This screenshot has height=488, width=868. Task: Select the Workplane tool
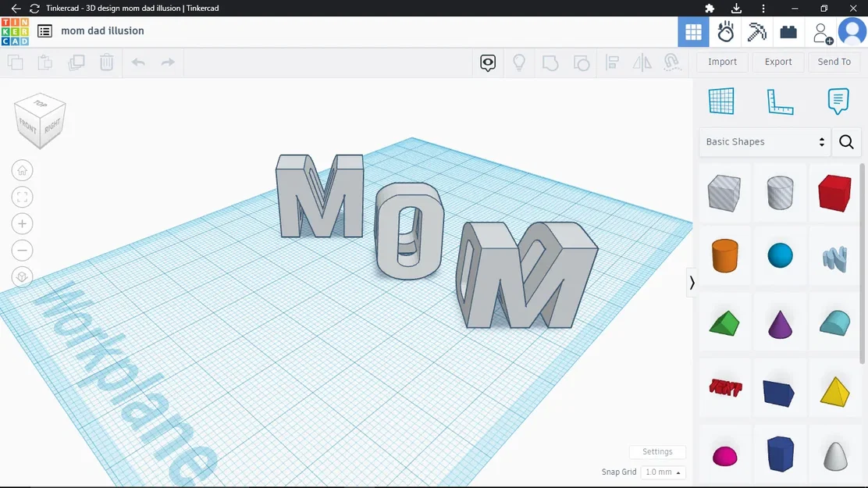721,101
